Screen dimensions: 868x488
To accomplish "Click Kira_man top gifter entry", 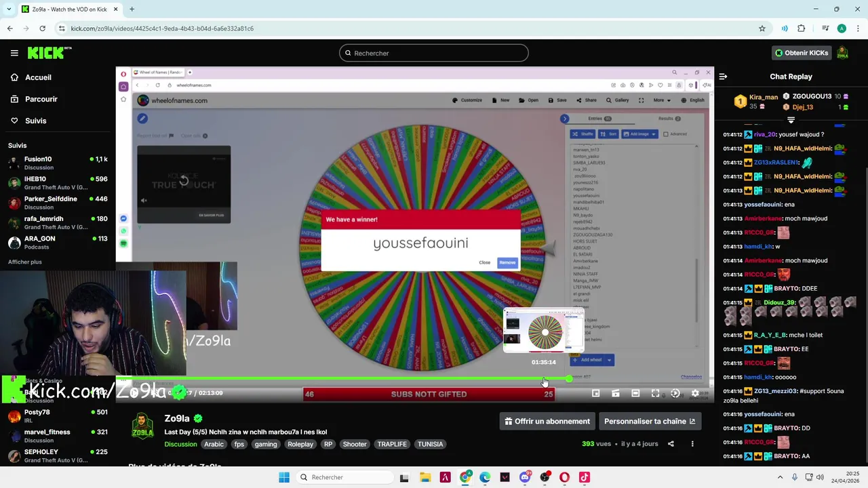I will point(757,102).
